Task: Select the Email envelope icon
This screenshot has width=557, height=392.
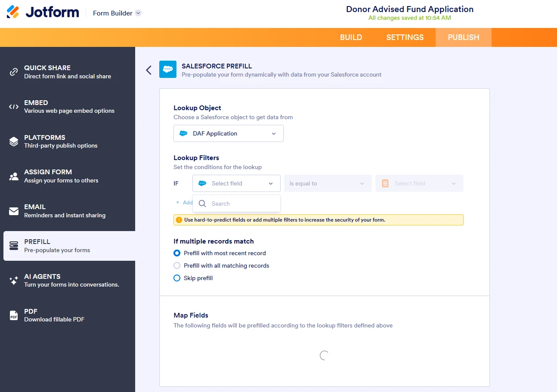Action: tap(13, 210)
